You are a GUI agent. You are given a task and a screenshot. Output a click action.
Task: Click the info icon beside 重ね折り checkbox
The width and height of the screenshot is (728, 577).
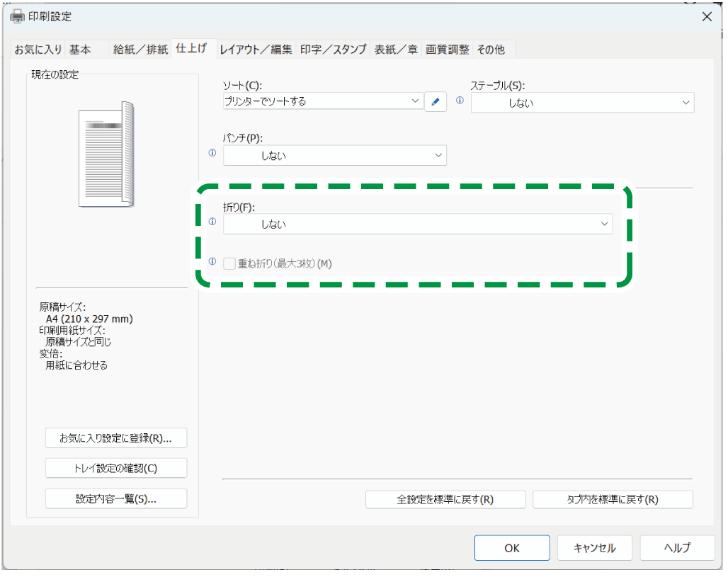[x=212, y=262]
